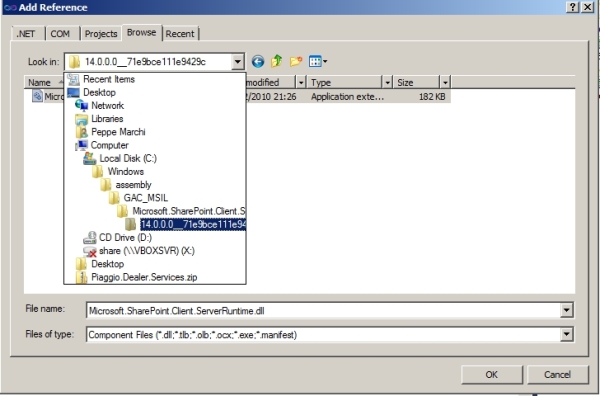Collapse the Look in dropdown arrow
600x396 pixels.
(238, 62)
